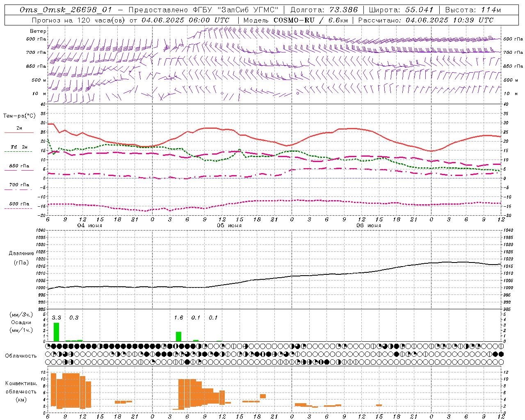
Task: Click the "Конвективн." convective label
Action: 21,383
